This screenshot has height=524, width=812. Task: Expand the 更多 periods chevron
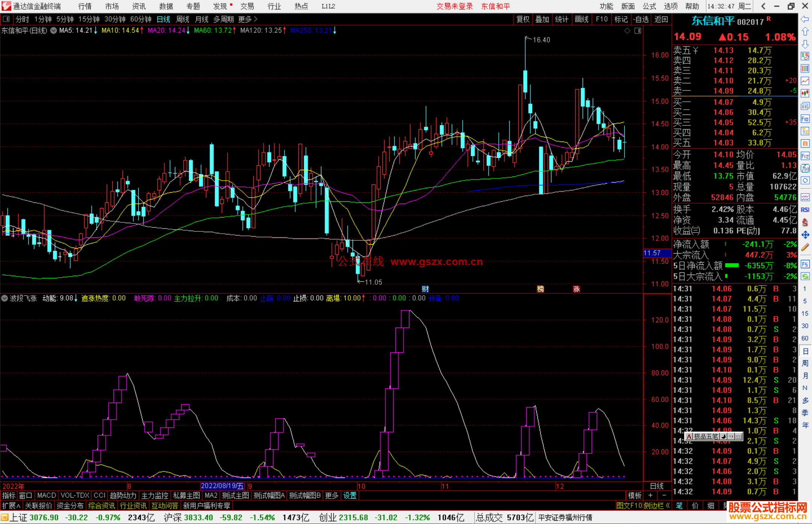[x=256, y=19]
